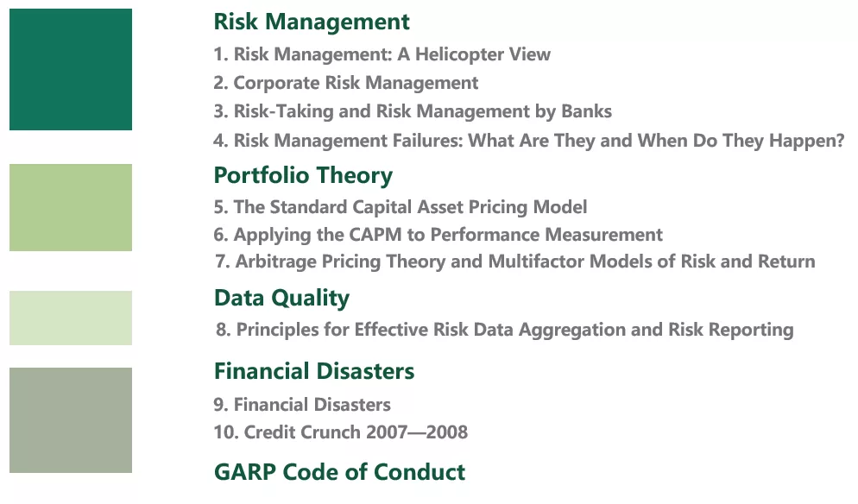This screenshot has width=858, height=504.
Task: Select Principles for Effective Risk Data Aggregation
Action: (504, 330)
